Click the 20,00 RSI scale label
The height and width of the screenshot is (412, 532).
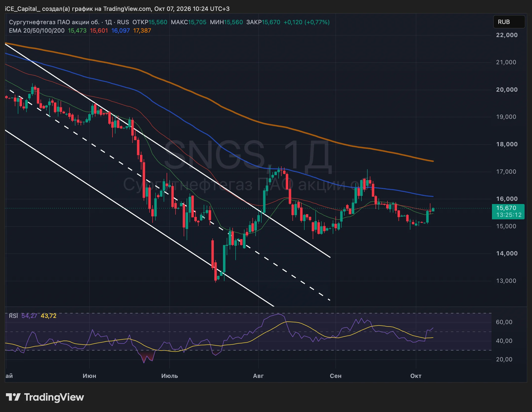point(504,359)
